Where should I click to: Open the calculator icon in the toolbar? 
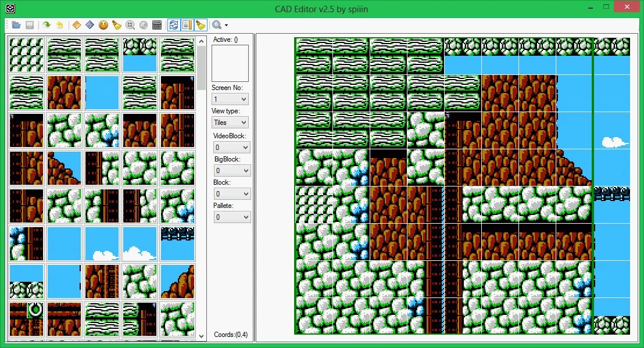[157, 25]
